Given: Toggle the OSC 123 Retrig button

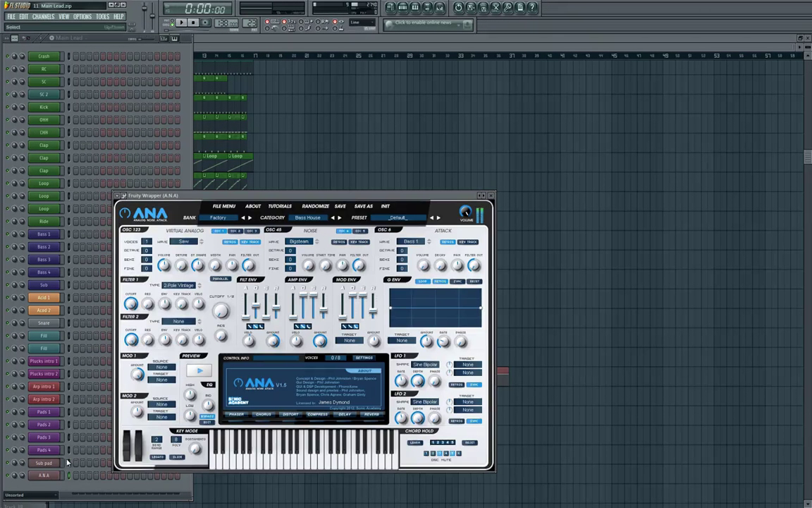Looking at the screenshot, I should pyautogui.click(x=230, y=242).
